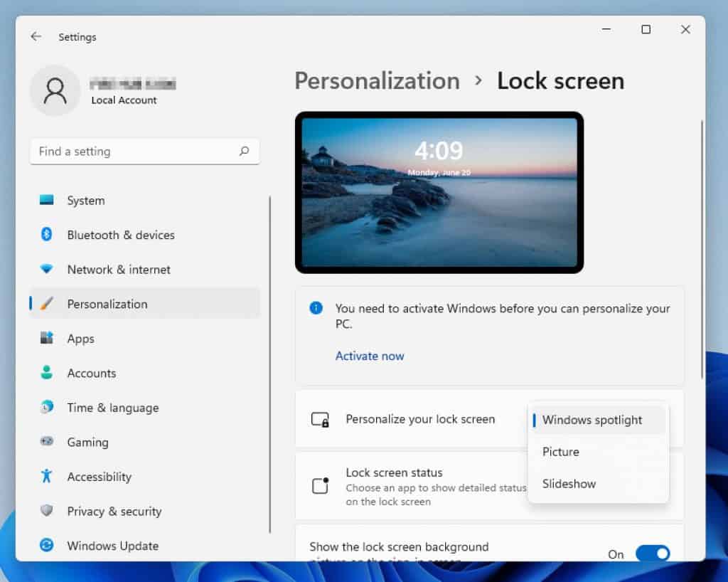This screenshot has width=728, height=582.
Task: Click the search magnifier icon
Action: point(245,151)
